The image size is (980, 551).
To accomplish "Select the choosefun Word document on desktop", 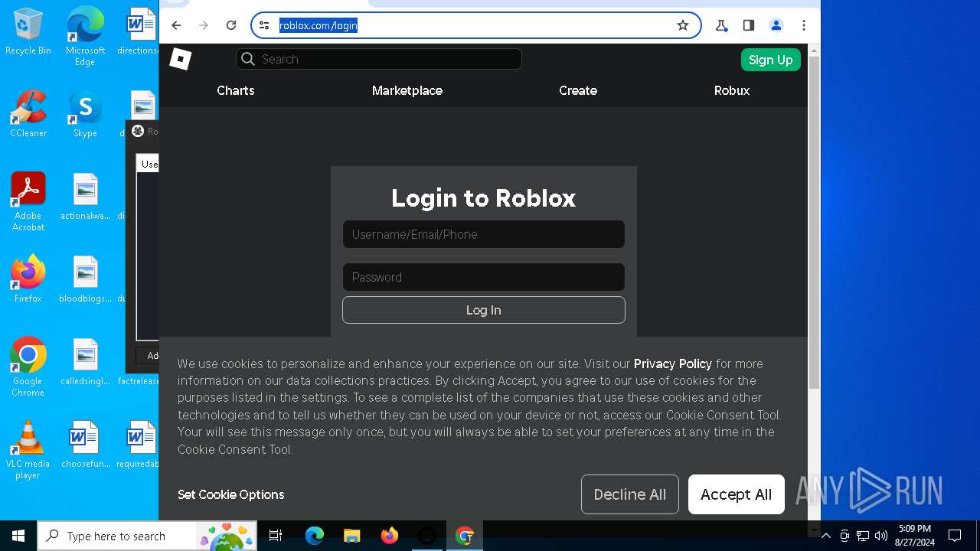I will (x=85, y=445).
